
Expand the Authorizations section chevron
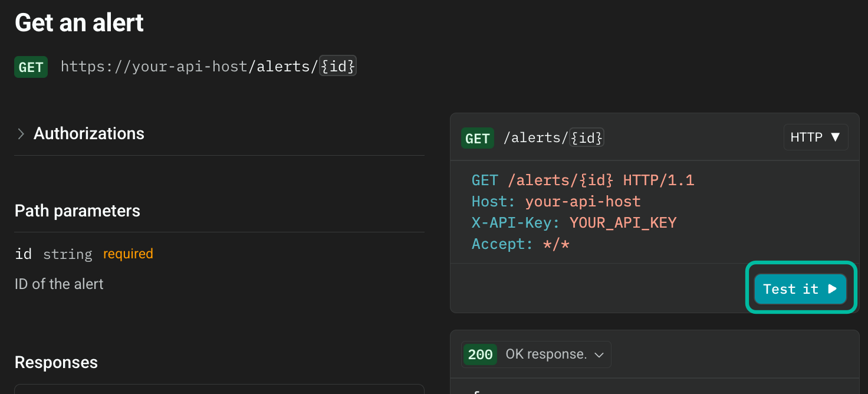click(21, 134)
